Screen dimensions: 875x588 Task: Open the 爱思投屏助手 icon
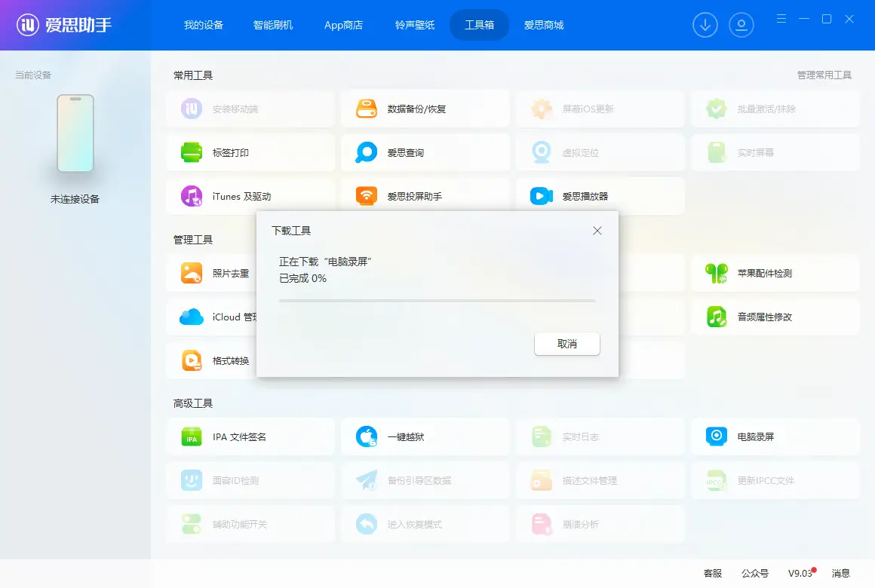point(367,196)
